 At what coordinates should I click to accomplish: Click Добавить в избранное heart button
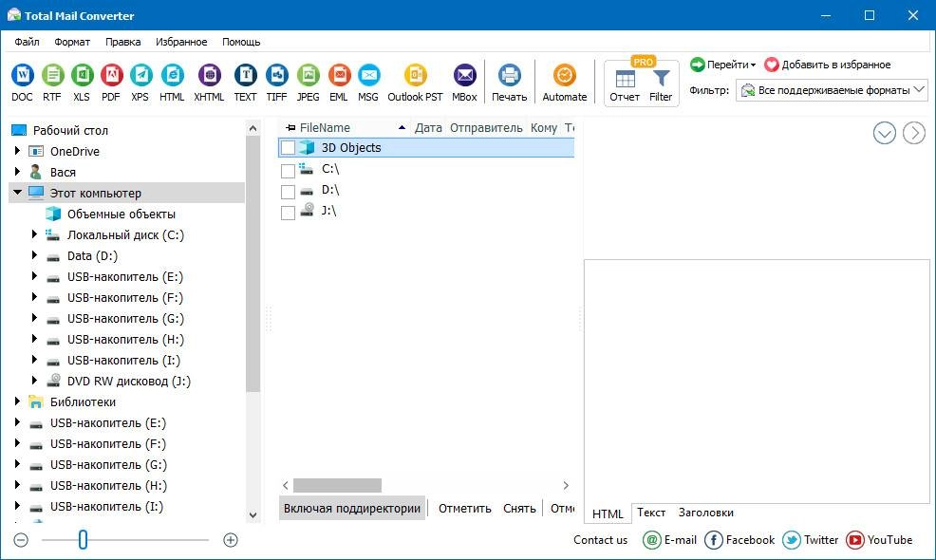828,65
